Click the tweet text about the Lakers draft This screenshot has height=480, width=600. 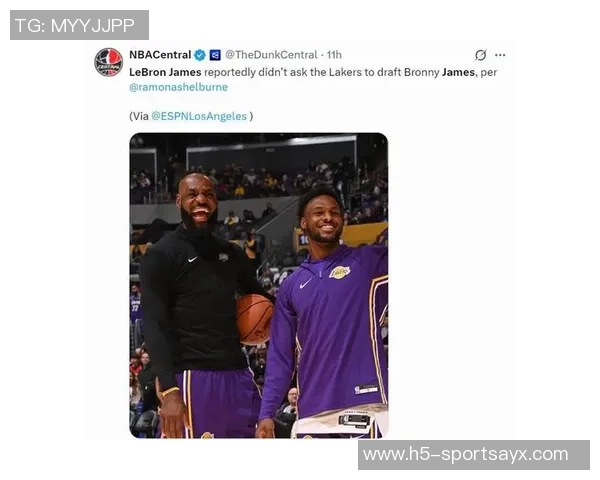click(x=313, y=72)
